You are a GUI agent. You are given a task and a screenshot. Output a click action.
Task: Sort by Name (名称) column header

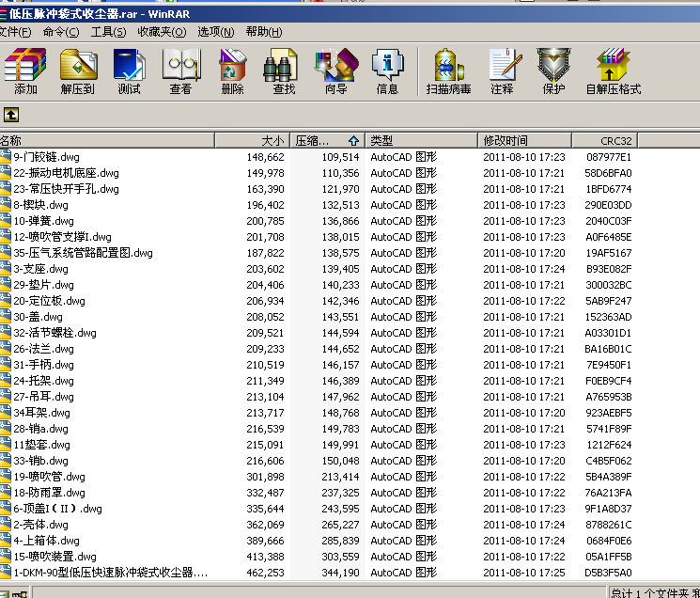pos(107,141)
